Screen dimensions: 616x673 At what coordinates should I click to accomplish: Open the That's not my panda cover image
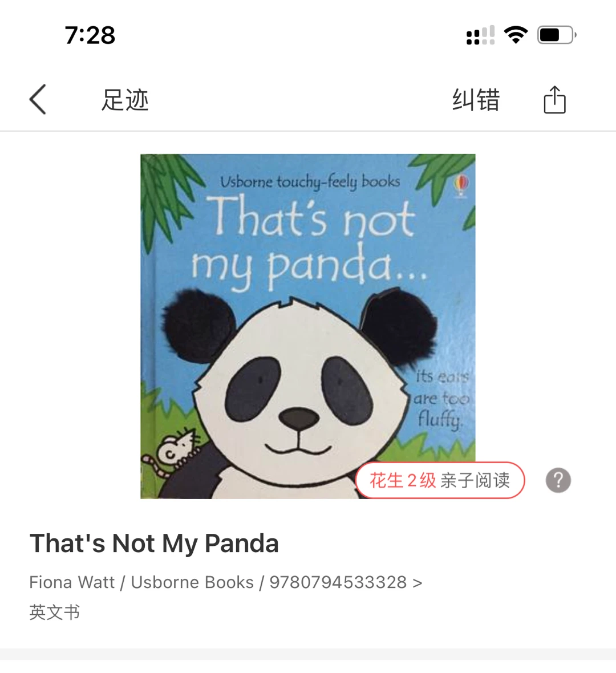coord(308,326)
